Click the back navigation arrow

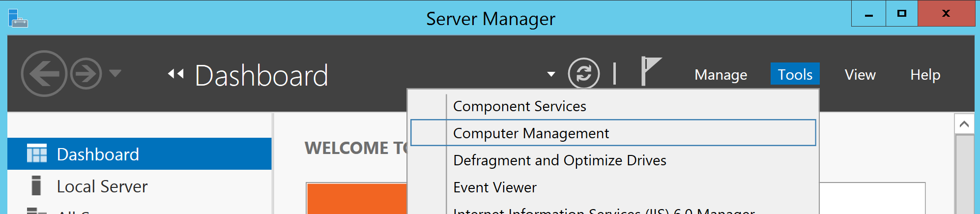pos(44,74)
